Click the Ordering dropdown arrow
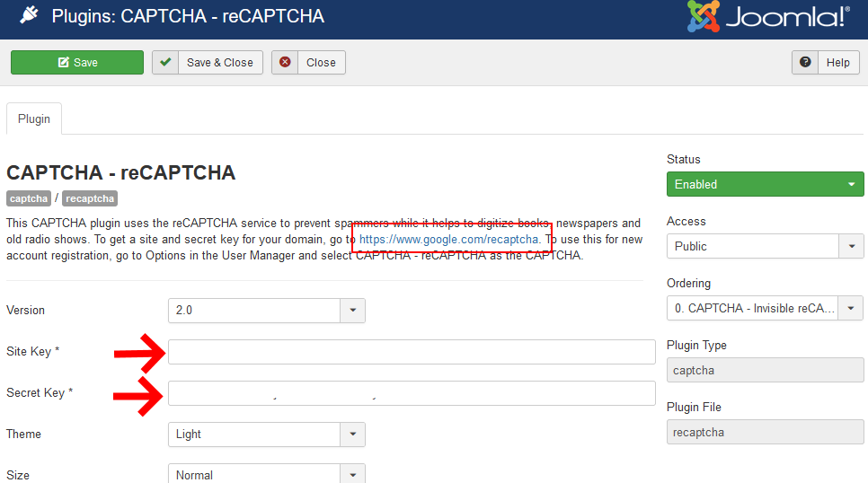 point(851,308)
